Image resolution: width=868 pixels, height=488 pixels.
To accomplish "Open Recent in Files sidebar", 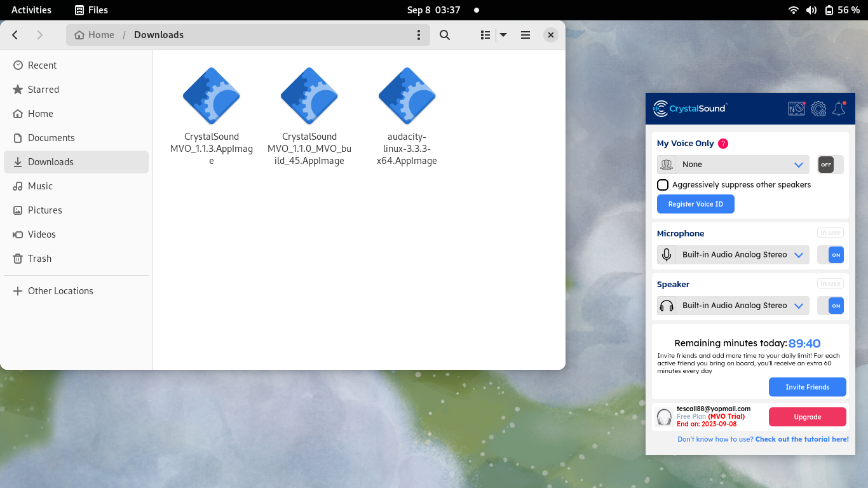I will pyautogui.click(x=76, y=65).
